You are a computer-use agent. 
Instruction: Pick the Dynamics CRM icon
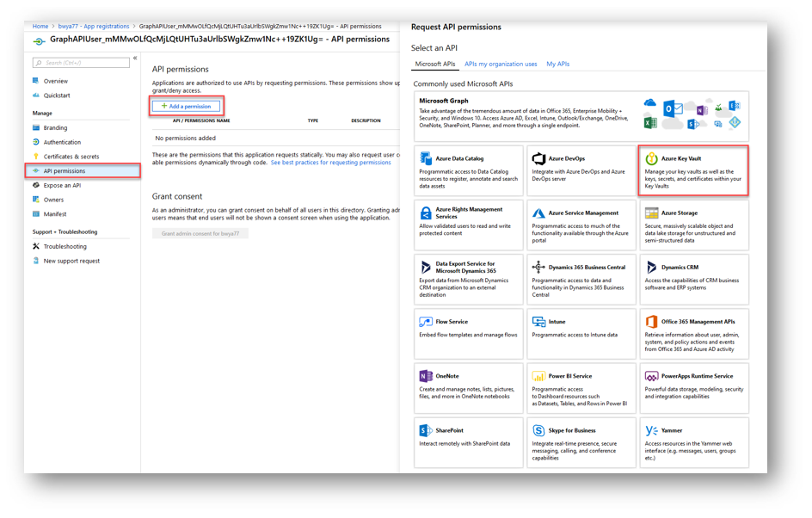point(651,268)
